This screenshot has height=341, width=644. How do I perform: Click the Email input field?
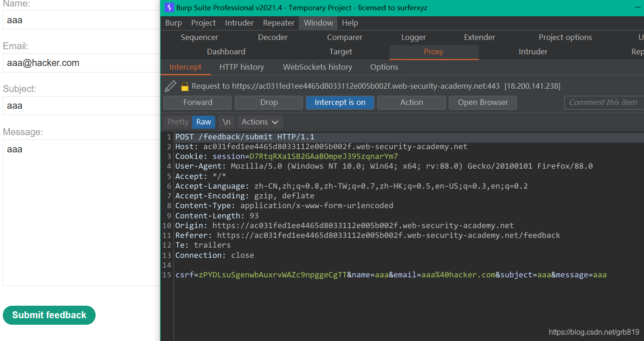point(82,63)
